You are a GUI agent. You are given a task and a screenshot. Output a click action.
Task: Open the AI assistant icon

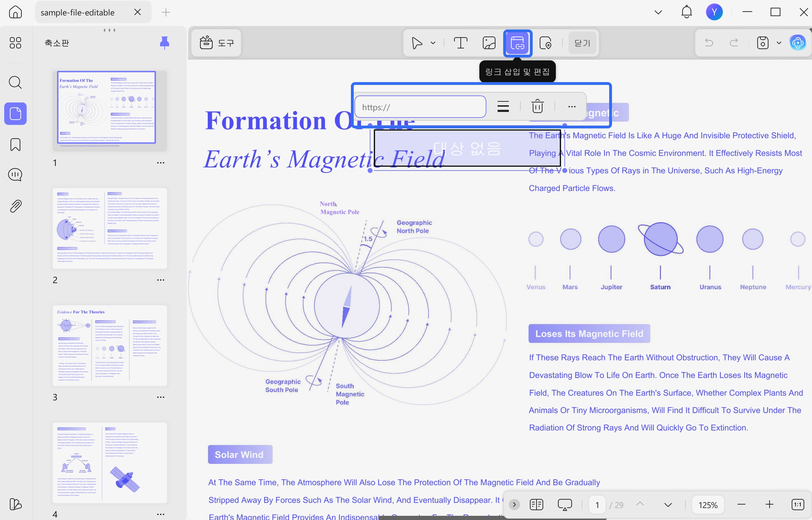coord(798,43)
